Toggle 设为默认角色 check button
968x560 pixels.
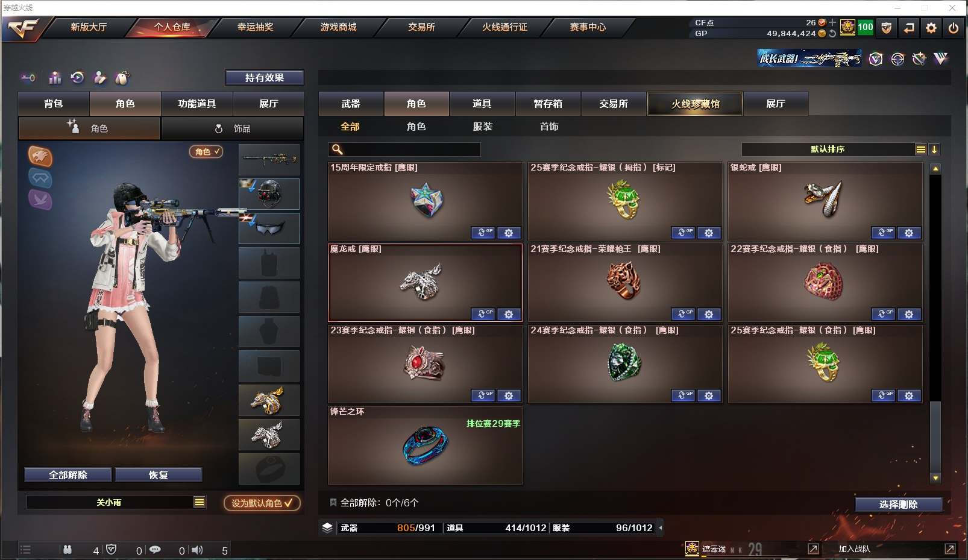point(262,503)
